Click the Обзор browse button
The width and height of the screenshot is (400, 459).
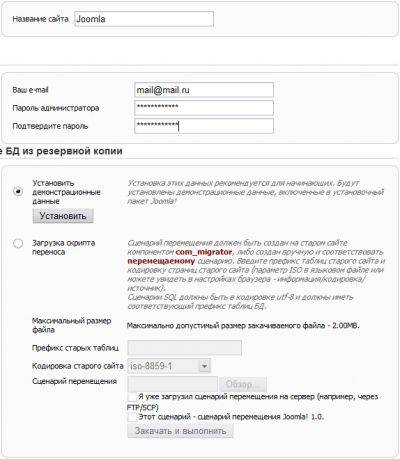click(243, 384)
